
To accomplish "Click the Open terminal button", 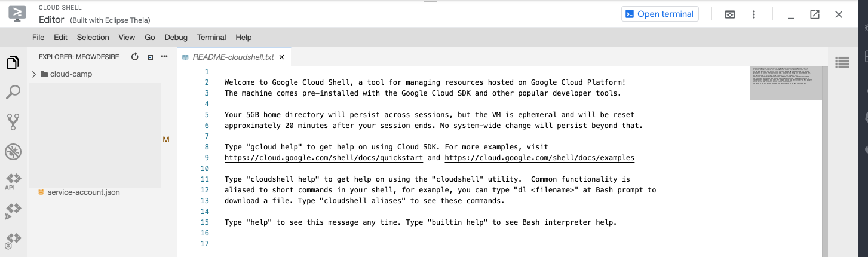I will [x=660, y=14].
